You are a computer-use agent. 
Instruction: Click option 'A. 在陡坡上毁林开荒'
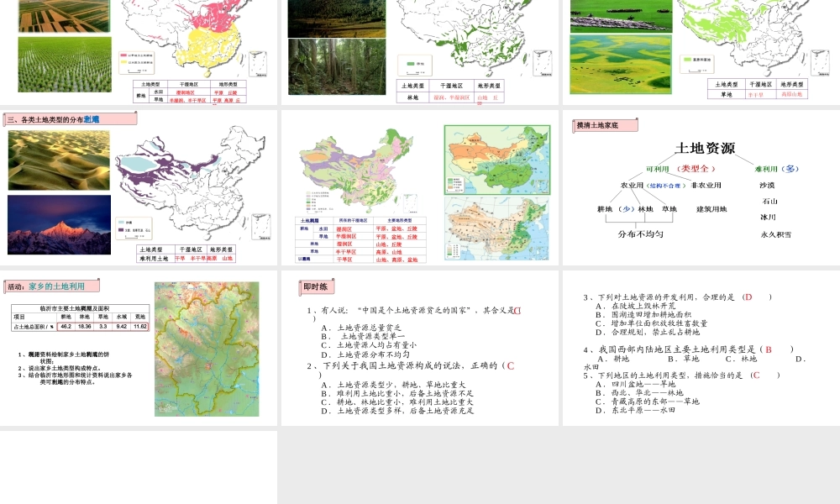click(x=636, y=307)
